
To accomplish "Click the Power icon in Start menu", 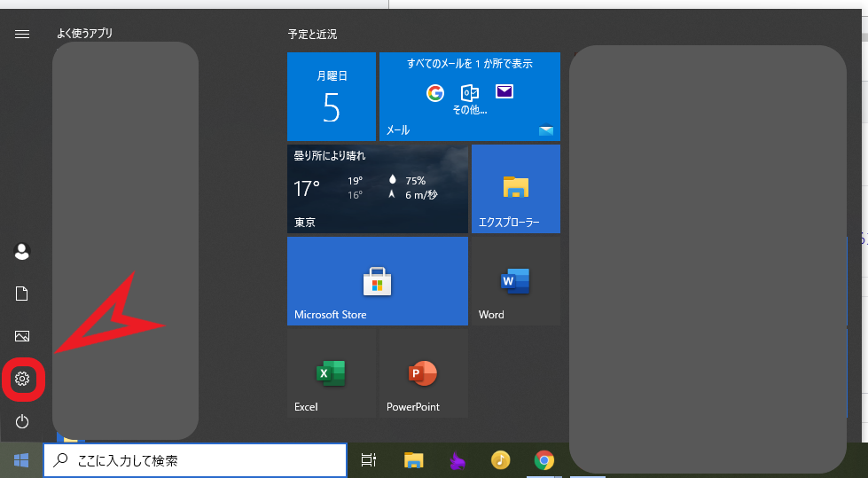I will (x=22, y=421).
